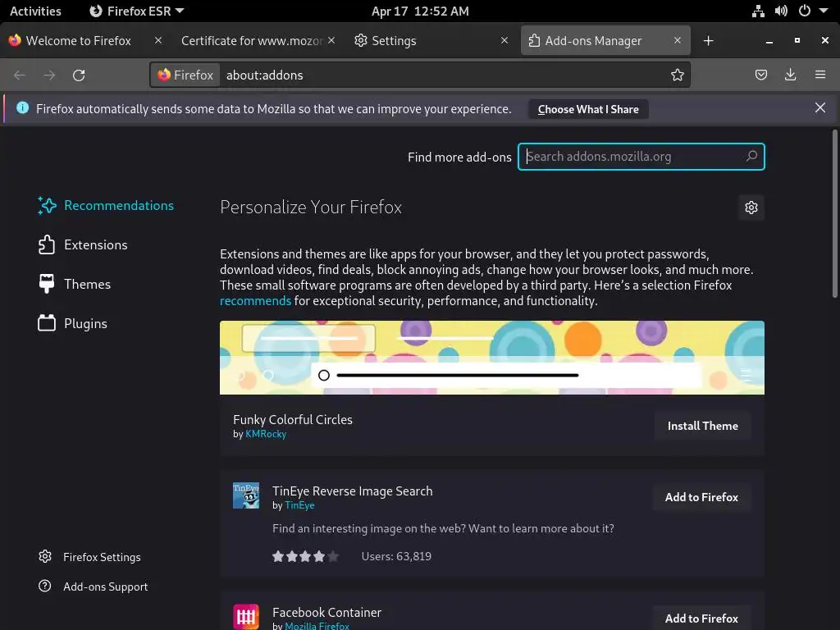Expand the system menu arrow in top bar

(x=824, y=11)
